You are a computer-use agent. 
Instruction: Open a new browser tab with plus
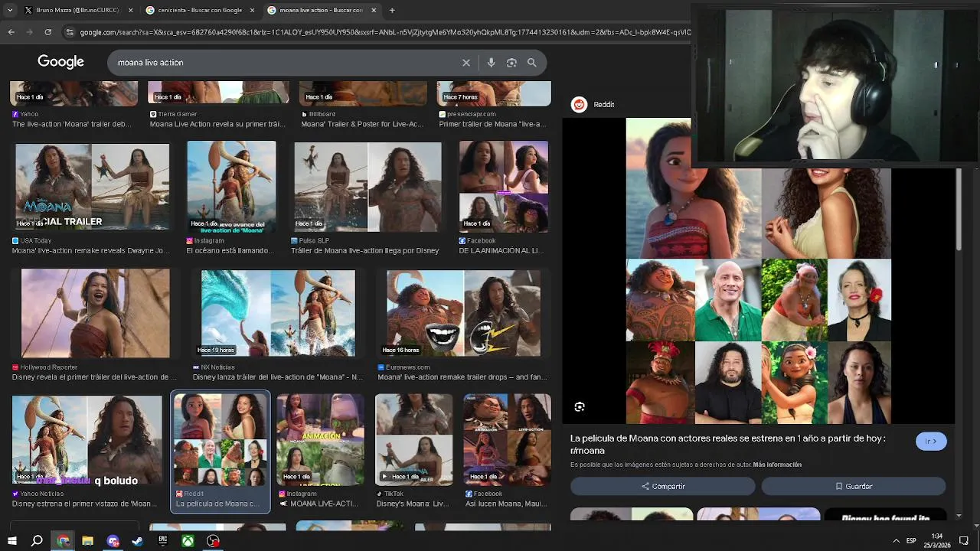392,10
